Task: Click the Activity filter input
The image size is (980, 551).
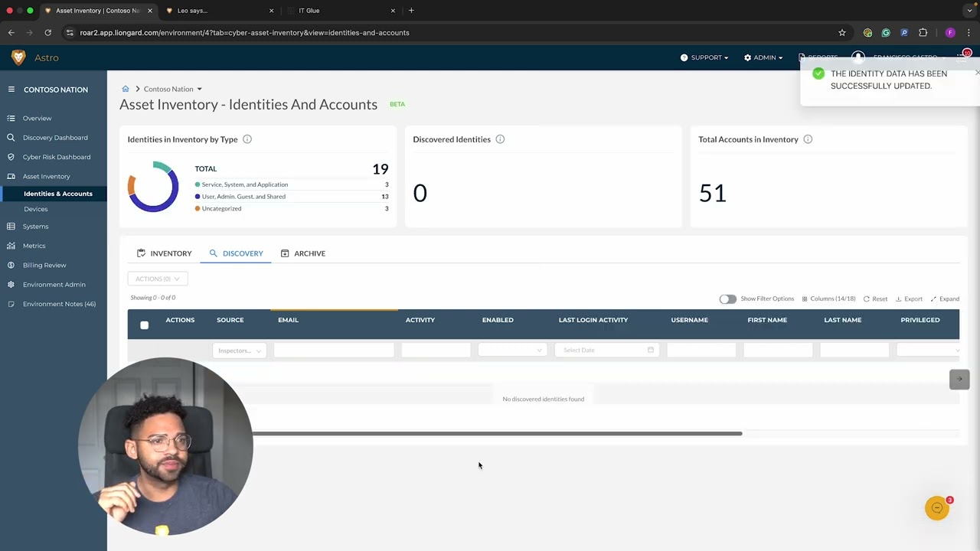Action: pos(436,350)
